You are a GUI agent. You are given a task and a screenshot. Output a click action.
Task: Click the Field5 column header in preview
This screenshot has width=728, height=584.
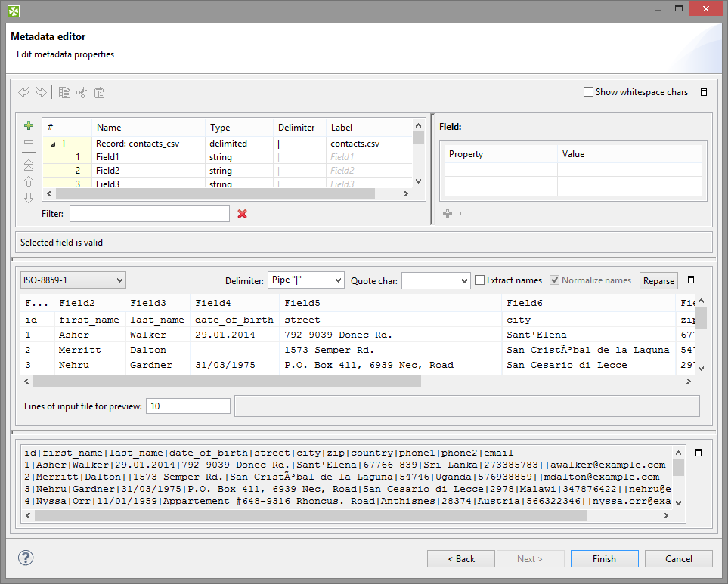point(302,303)
